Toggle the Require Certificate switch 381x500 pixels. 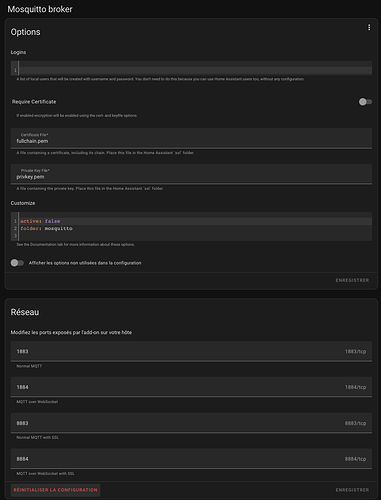tap(365, 102)
